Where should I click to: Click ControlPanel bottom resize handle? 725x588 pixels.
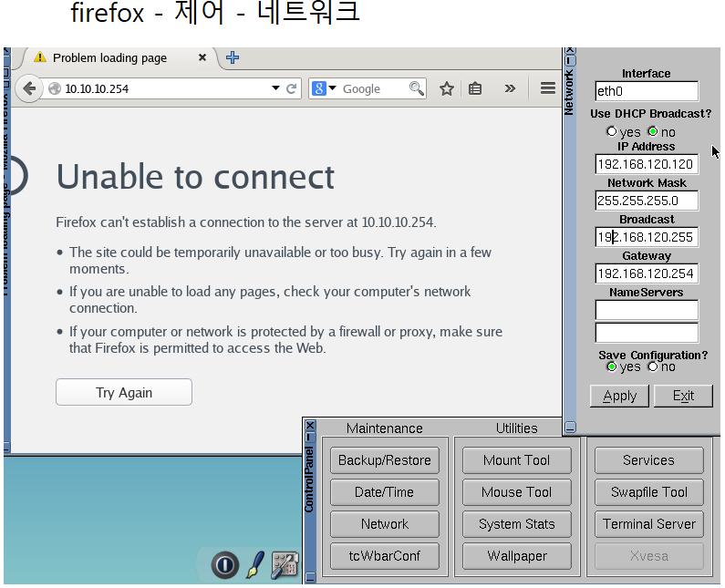311,577
